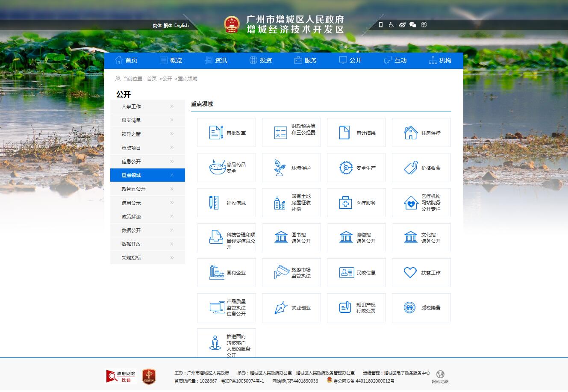Open the 服务 navigation menu
Viewport: 568px width, 392px height.
(306, 60)
